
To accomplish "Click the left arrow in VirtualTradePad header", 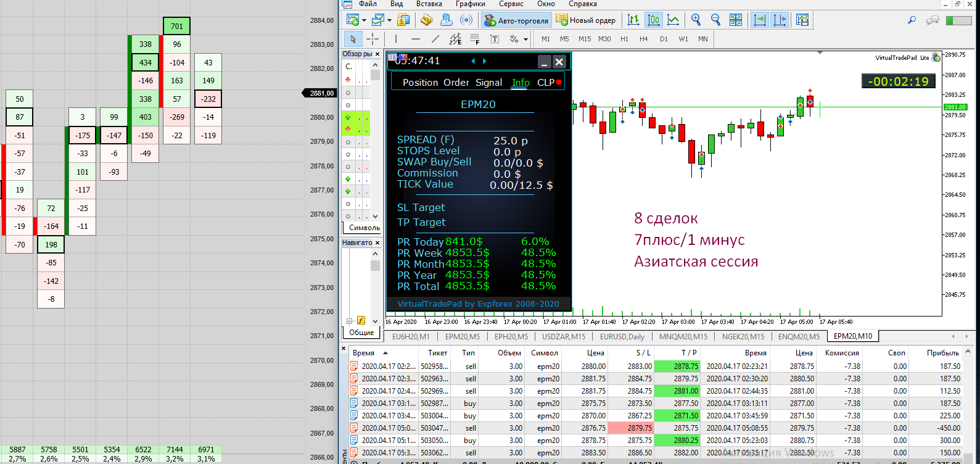I will coord(473,61).
